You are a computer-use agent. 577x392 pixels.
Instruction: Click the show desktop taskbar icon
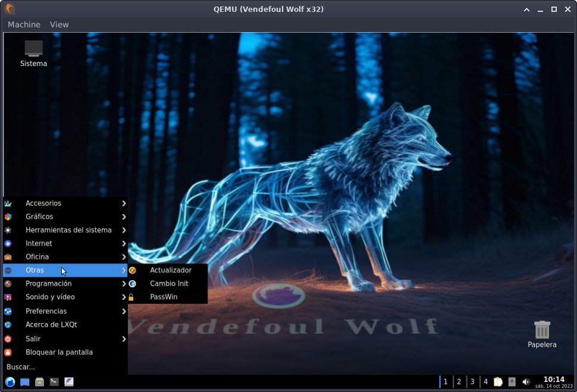[x=24, y=382]
